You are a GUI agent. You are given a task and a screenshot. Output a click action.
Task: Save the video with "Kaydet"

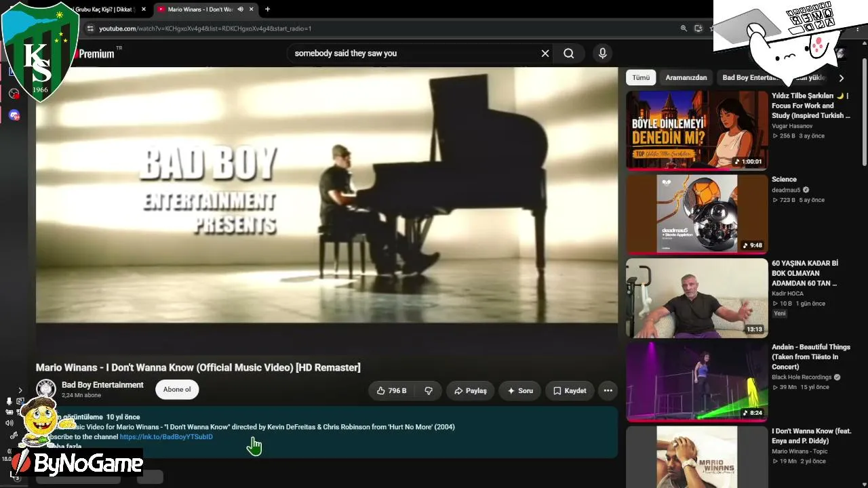(570, 390)
